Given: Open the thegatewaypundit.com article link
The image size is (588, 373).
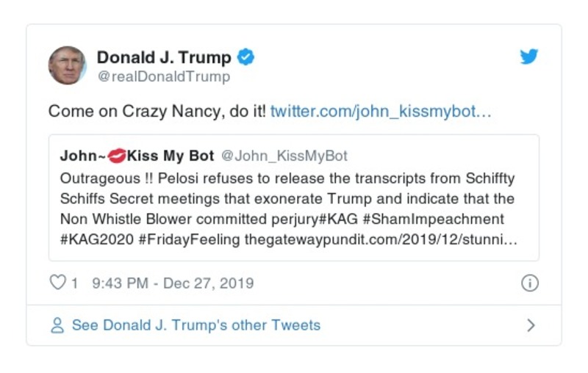Looking at the screenshot, I should coord(380,239).
